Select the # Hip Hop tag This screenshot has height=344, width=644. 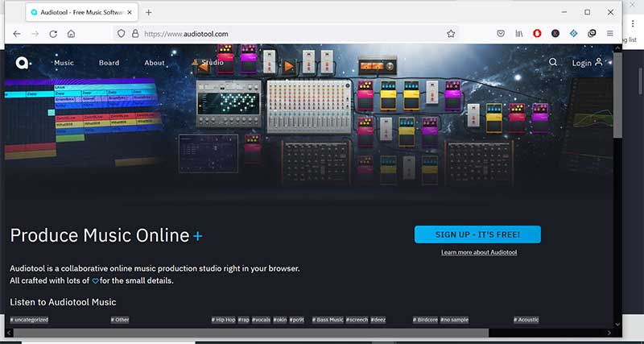click(x=224, y=320)
